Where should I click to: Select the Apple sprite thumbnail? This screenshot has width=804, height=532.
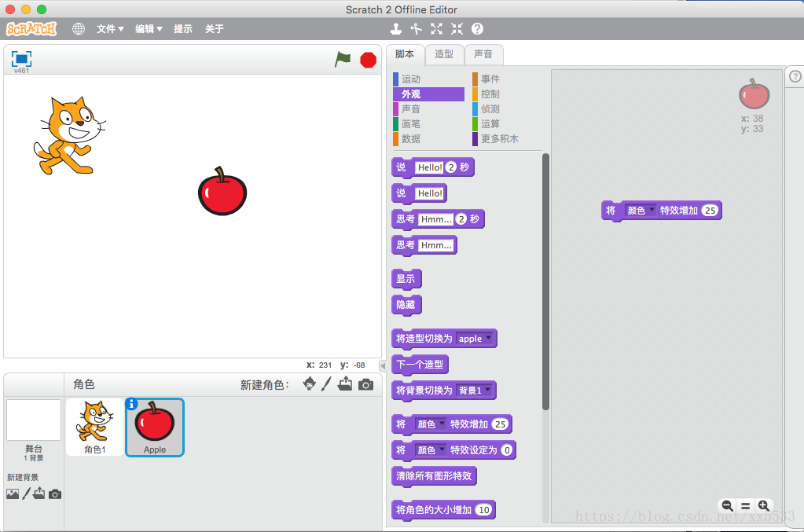155,427
